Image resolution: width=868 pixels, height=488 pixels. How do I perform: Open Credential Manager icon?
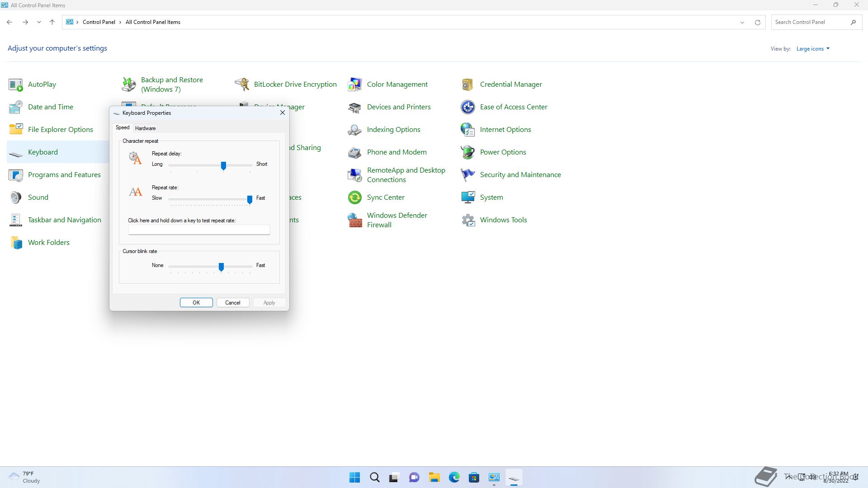(468, 84)
